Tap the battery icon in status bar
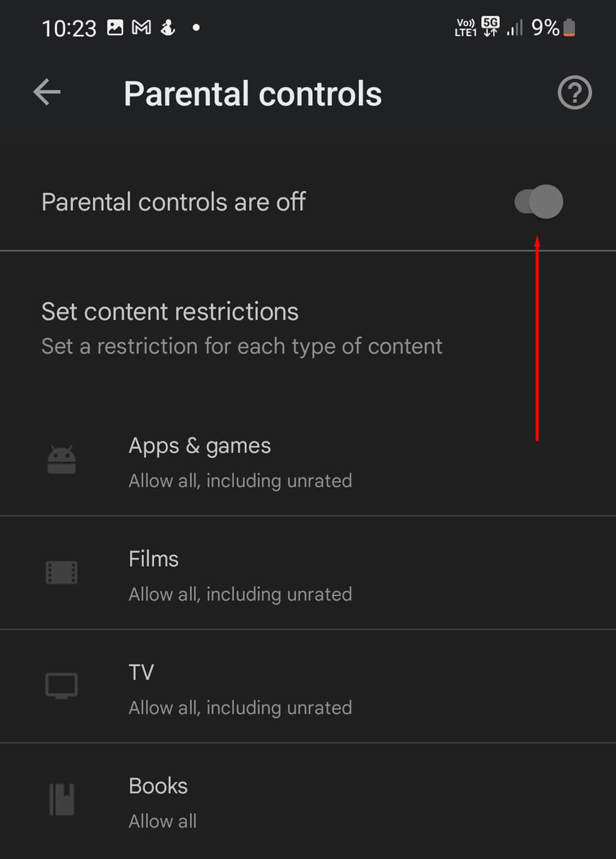 point(569,28)
